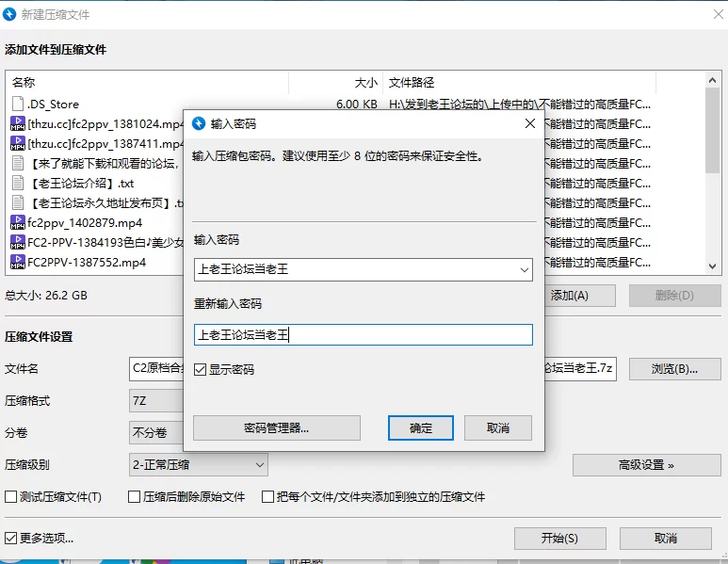Click 取消 in the 输入密码 dialog
728x564 pixels.
point(497,427)
